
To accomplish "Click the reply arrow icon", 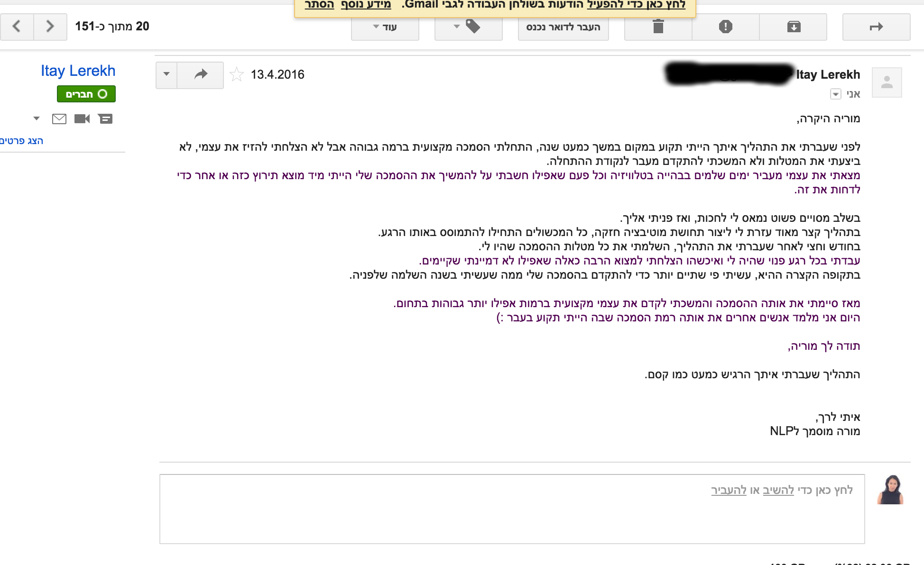I will coord(201,74).
